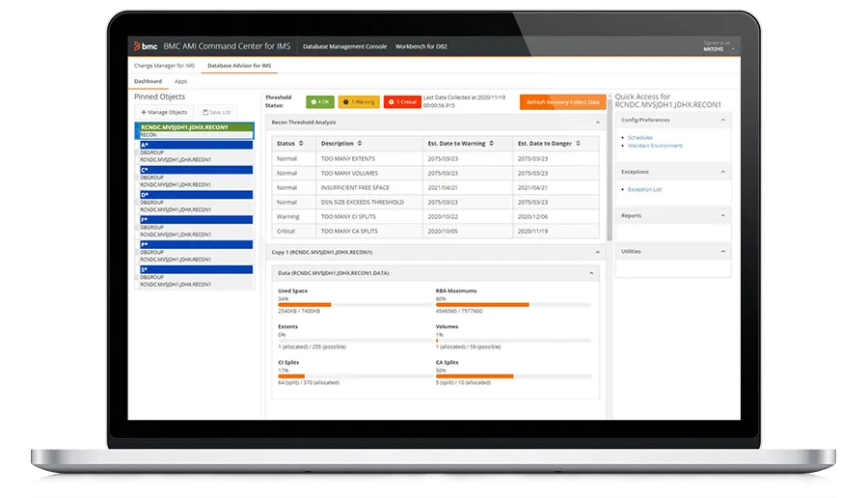Click the CA Splits 50% progress bar
The image size is (868, 498).
[513, 376]
